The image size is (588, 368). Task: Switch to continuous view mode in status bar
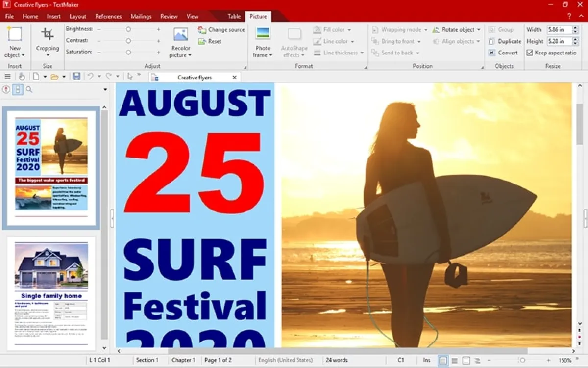[x=455, y=360]
